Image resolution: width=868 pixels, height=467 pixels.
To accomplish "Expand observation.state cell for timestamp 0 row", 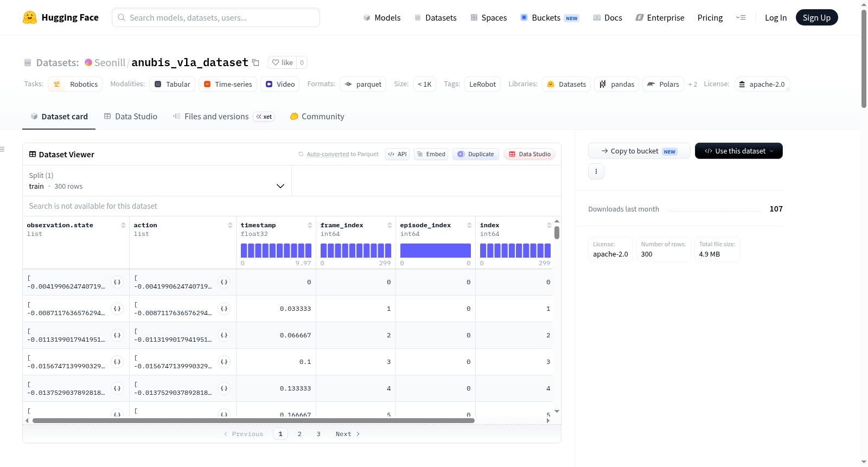I will click(x=117, y=282).
